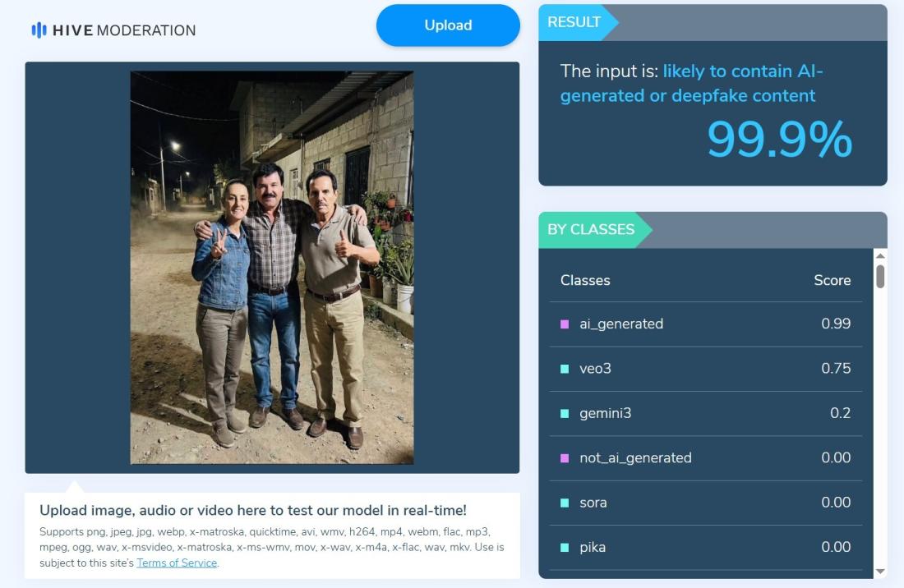The width and height of the screenshot is (904, 588).
Task: Click the Hive Moderation logo icon
Action: tap(39, 30)
